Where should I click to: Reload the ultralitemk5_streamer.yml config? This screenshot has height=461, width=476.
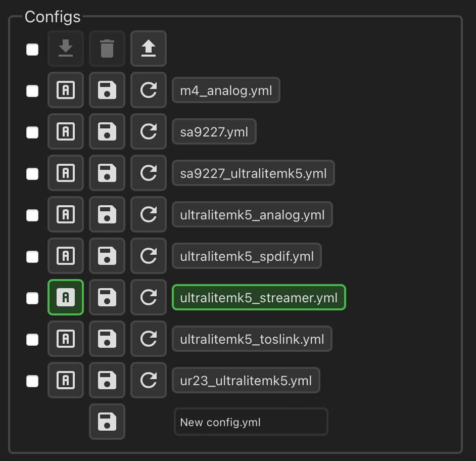[x=149, y=297]
